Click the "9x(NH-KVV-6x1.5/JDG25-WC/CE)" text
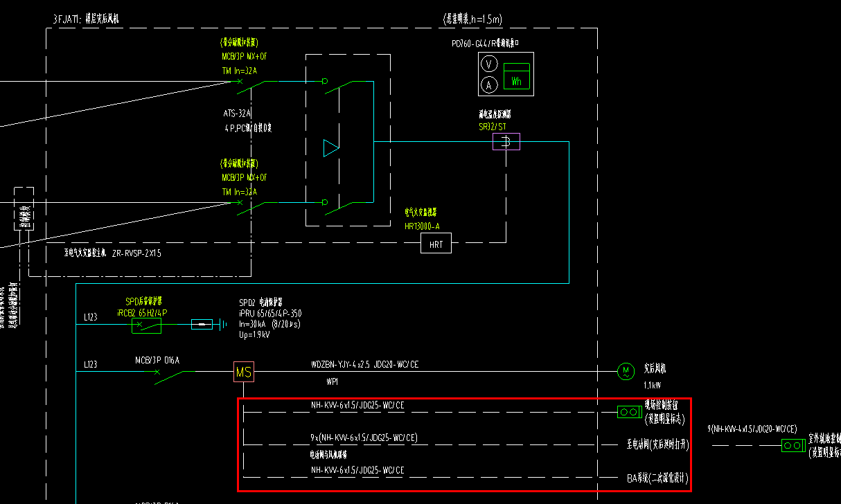The image size is (841, 504). [364, 438]
